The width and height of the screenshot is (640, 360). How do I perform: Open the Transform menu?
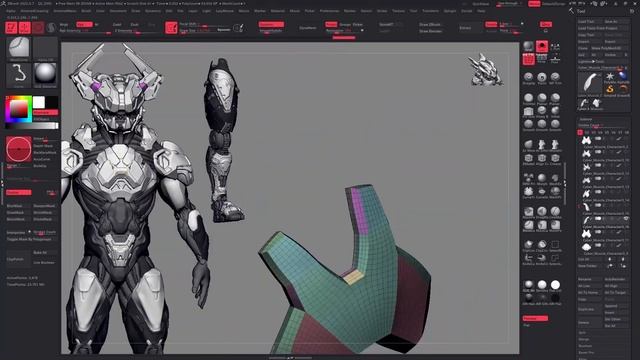coord(430,11)
